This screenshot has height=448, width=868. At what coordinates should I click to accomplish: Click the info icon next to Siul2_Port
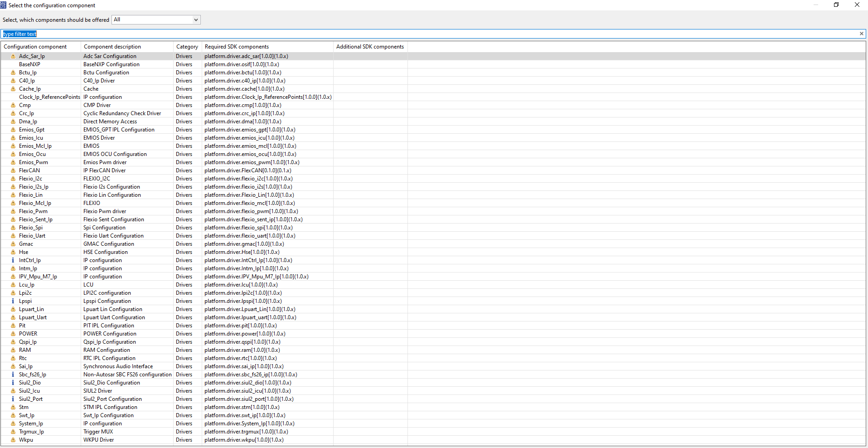pyautogui.click(x=13, y=399)
